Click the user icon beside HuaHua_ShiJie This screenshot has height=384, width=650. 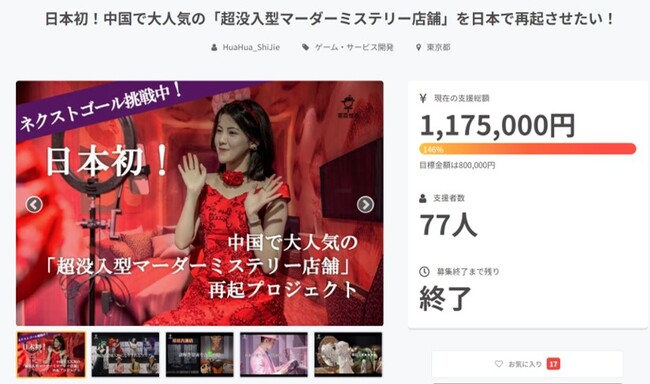(214, 47)
